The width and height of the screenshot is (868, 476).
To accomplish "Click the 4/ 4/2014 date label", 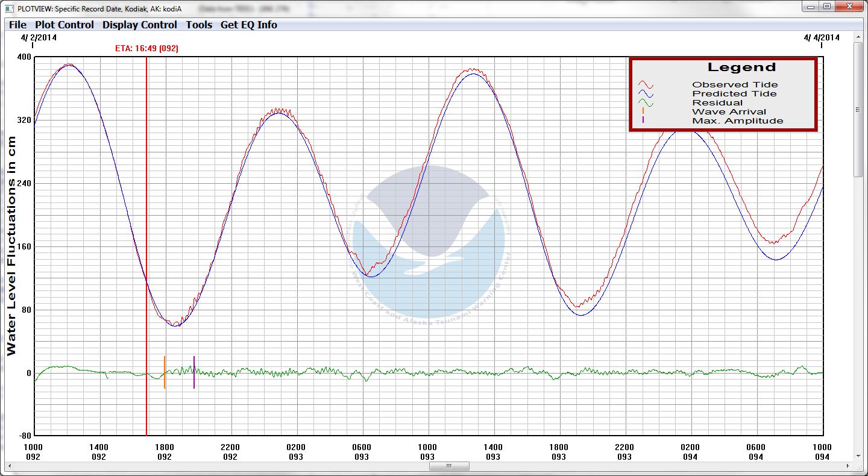I will click(x=822, y=37).
